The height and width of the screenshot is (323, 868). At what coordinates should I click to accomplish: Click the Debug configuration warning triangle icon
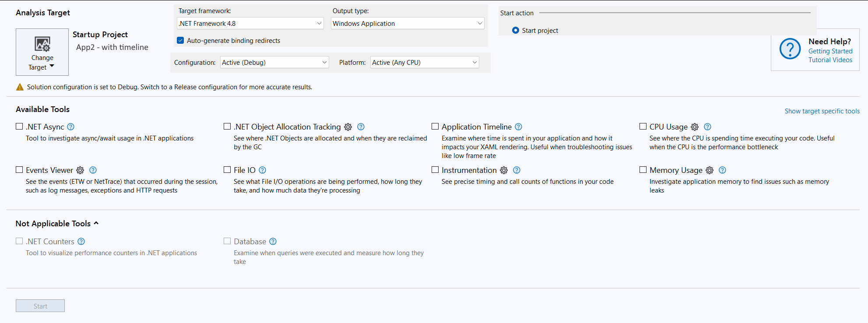[20, 87]
